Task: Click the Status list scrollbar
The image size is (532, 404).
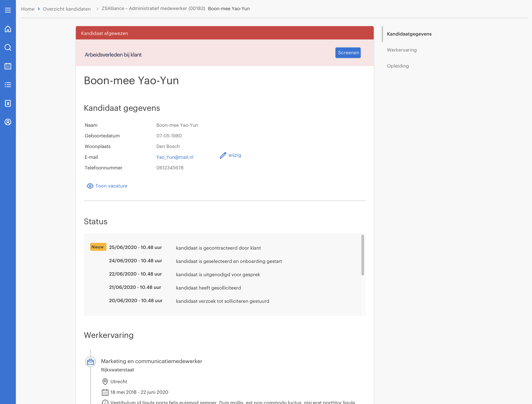Action: tap(362, 255)
